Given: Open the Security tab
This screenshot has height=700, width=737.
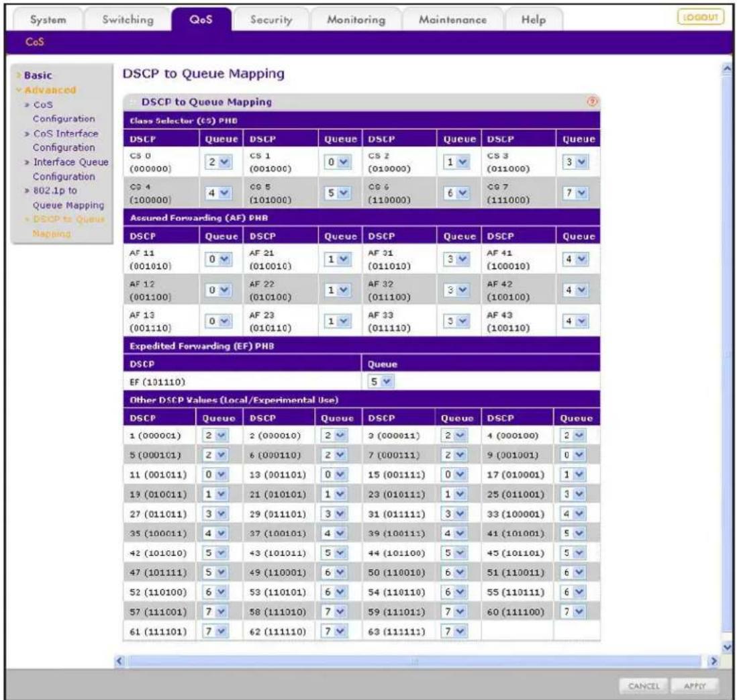Looking at the screenshot, I should tap(271, 19).
